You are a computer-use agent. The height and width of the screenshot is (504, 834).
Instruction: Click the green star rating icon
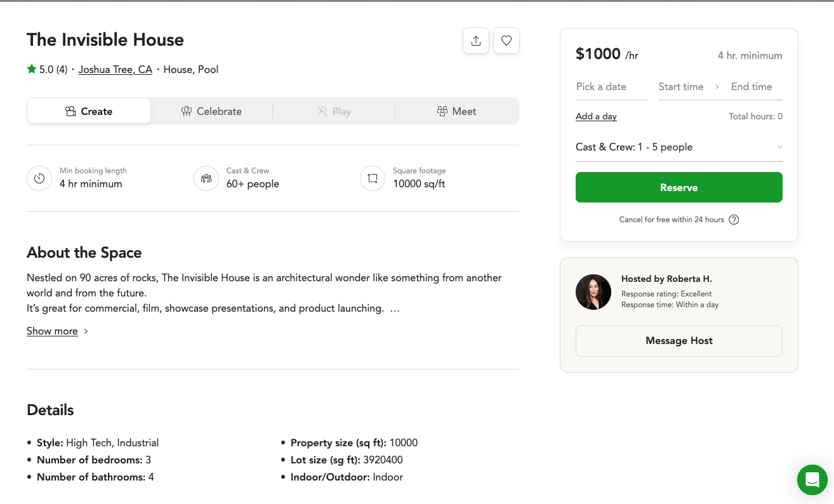32,69
